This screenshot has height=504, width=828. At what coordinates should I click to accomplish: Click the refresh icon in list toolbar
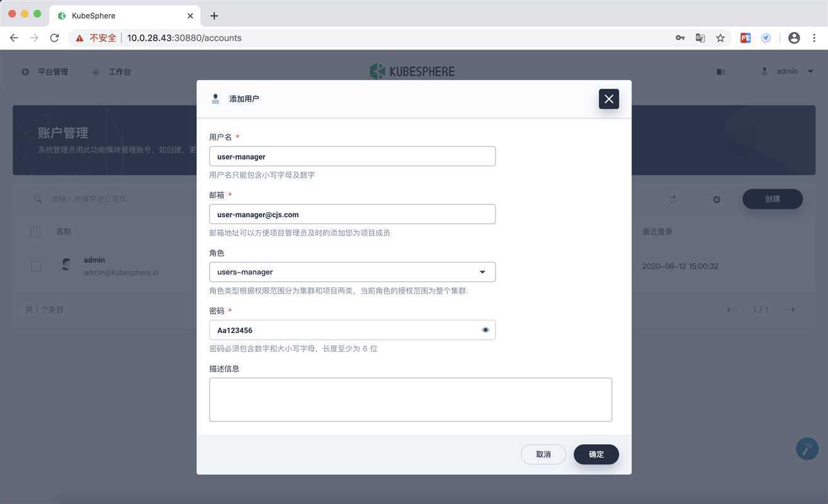click(x=672, y=199)
